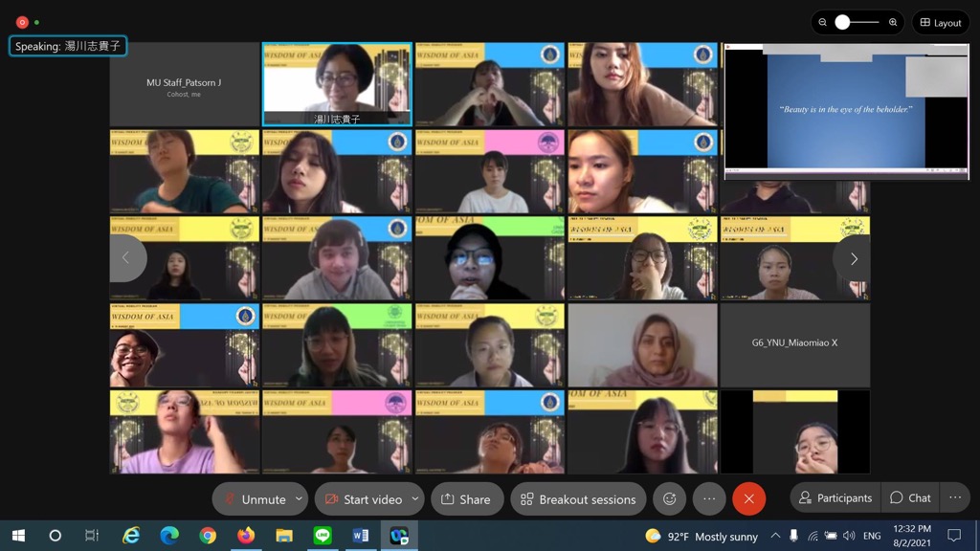Click the zoom in magnifier icon
Viewport: 980px width, 551px height.
(893, 23)
